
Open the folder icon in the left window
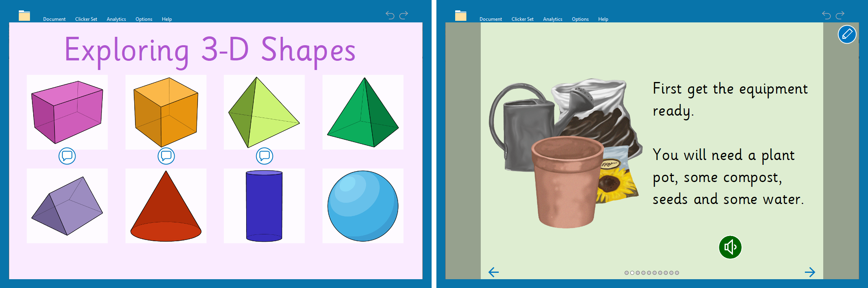click(x=24, y=16)
